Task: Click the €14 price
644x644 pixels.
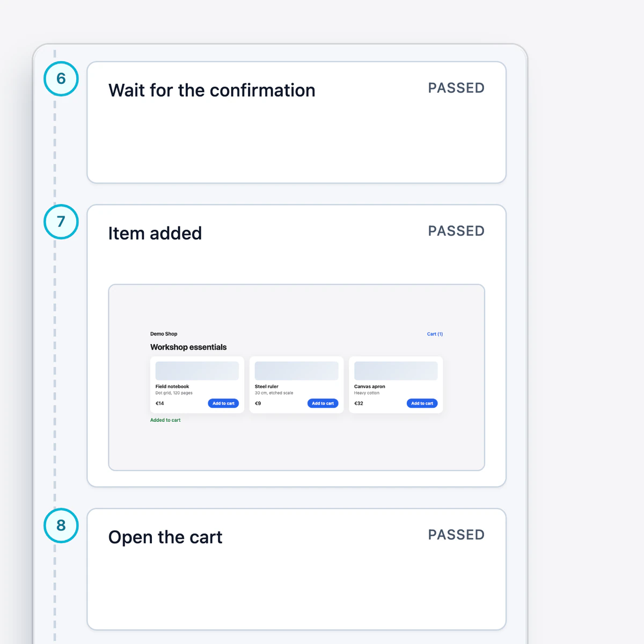Action: click(160, 404)
